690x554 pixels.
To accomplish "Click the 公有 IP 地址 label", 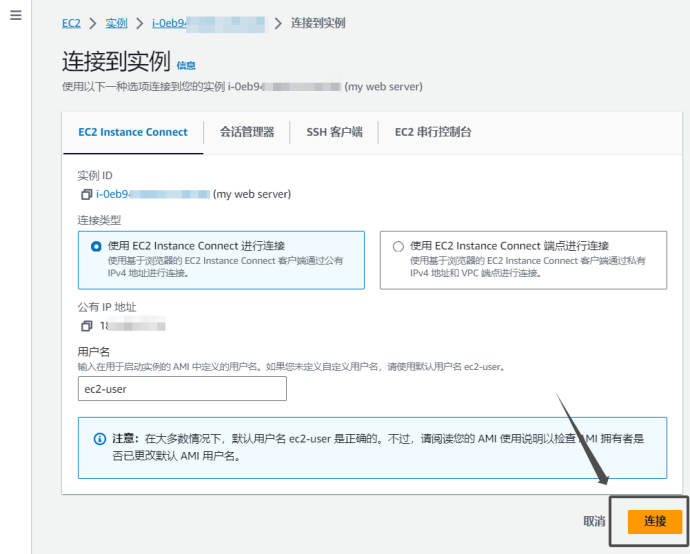I will [107, 307].
